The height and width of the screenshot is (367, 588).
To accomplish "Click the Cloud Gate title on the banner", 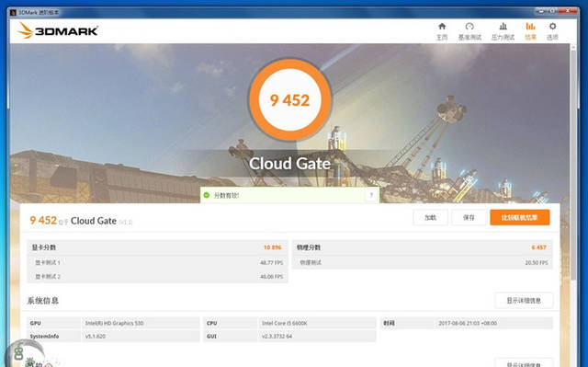I will coord(290,164).
